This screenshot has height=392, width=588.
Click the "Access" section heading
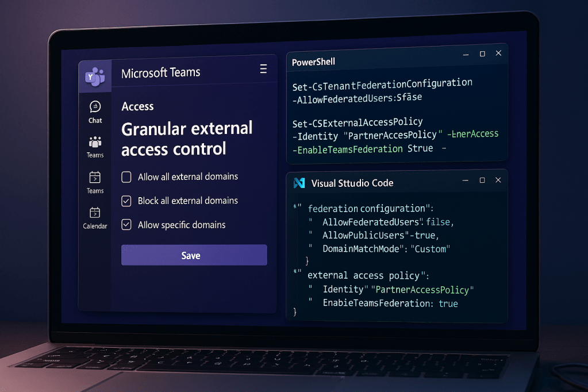click(138, 106)
